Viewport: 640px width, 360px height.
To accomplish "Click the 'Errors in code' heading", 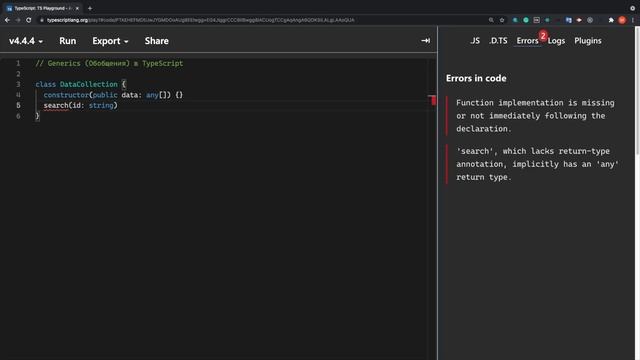I will 476,78.
